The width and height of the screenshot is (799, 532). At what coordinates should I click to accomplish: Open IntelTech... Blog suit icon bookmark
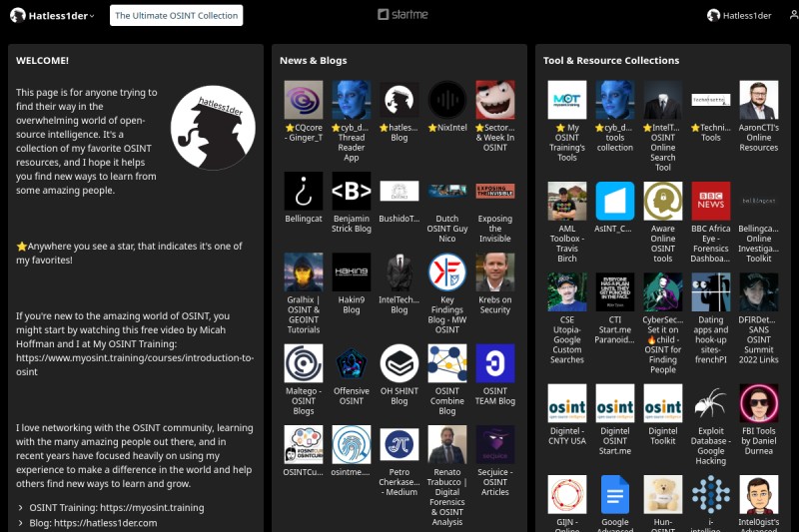coord(399,272)
